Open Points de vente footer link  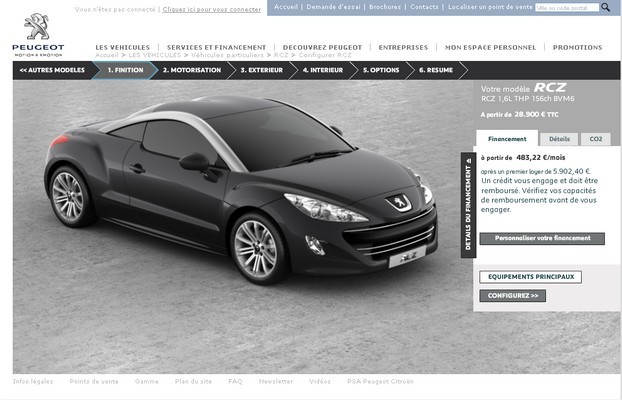[x=94, y=381]
